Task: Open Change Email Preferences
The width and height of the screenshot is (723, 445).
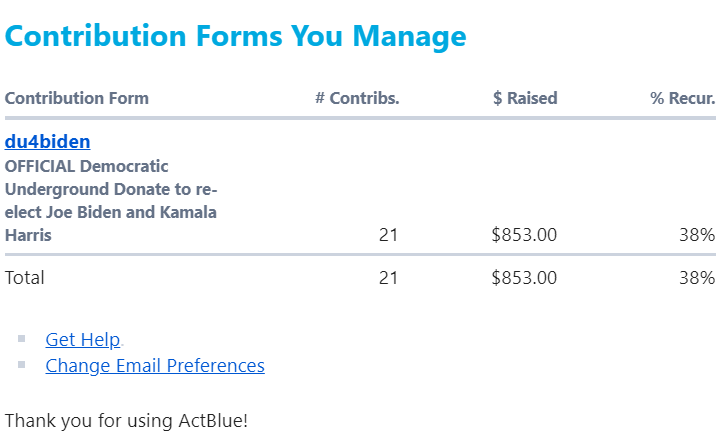Action: 155,366
